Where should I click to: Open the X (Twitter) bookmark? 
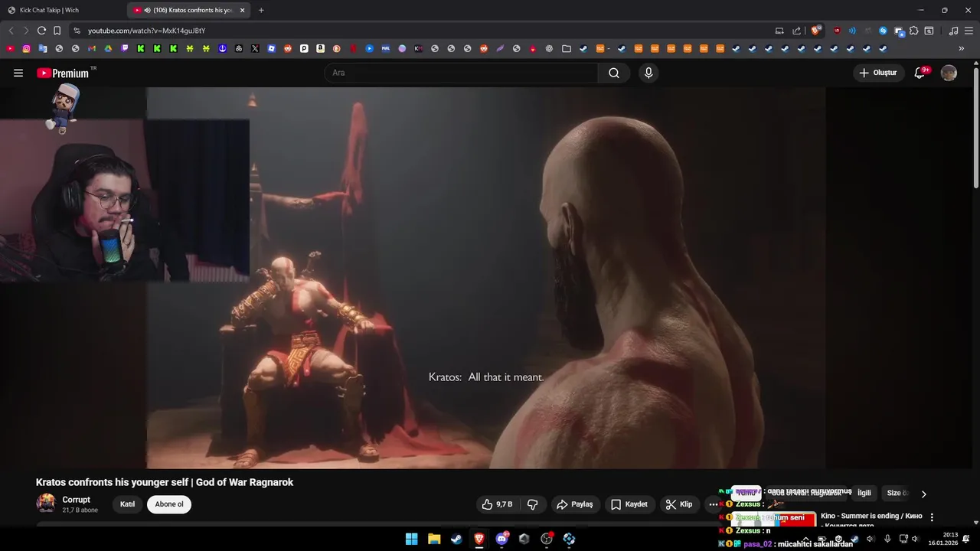click(255, 48)
